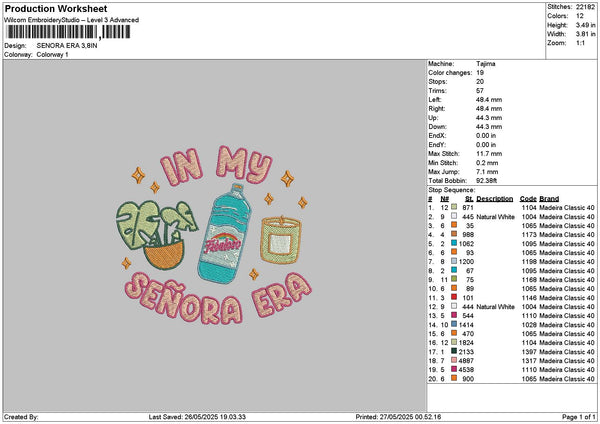Viewport: 600px width, 424px height.
Task: Click the Code column header
Action: [x=528, y=198]
